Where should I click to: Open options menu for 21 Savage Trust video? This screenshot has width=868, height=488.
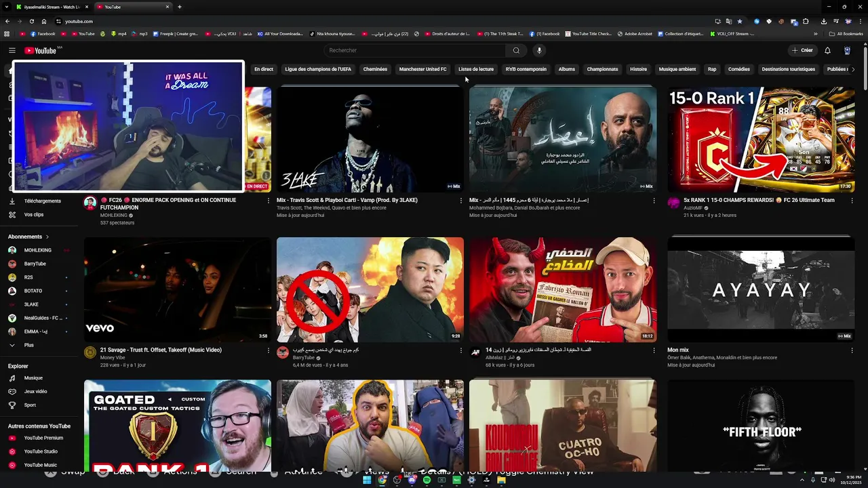click(x=269, y=350)
